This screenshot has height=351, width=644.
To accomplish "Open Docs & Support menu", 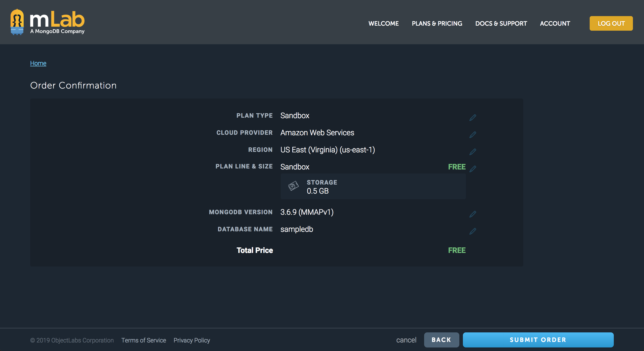I will click(501, 23).
